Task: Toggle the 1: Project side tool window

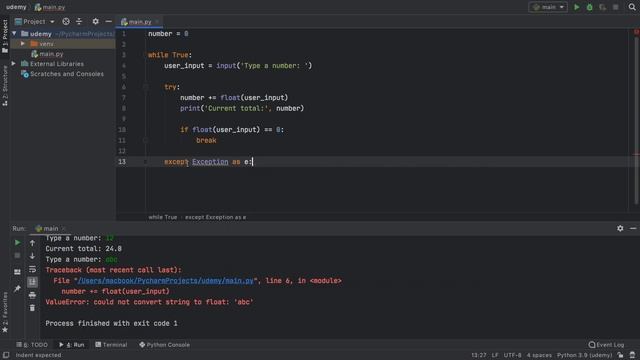Action: [4, 36]
